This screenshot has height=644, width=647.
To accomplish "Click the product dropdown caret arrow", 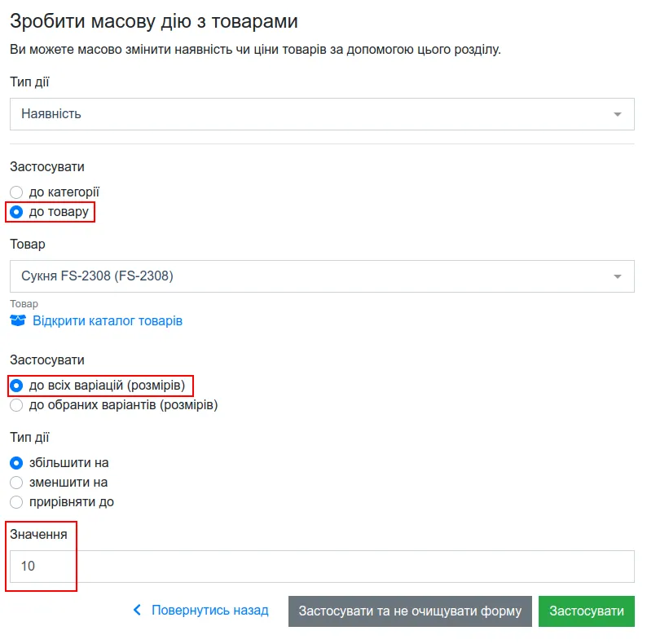I will click(618, 276).
